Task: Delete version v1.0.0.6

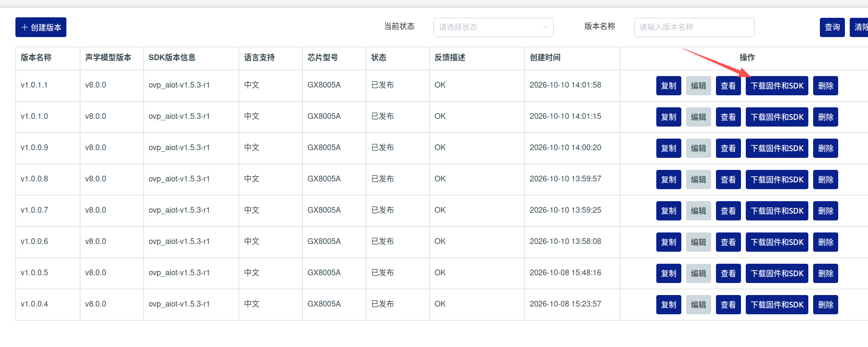Action: pyautogui.click(x=825, y=242)
